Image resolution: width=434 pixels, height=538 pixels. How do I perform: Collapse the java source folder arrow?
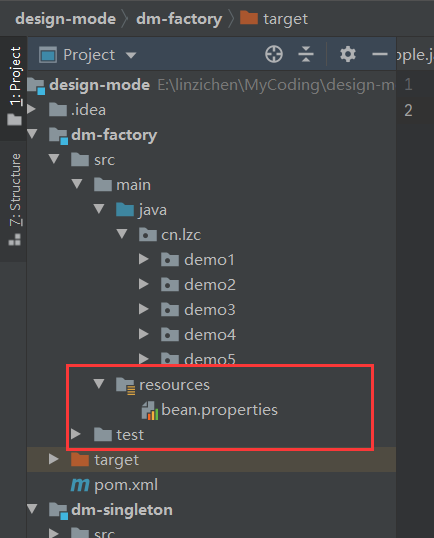[x=99, y=209]
